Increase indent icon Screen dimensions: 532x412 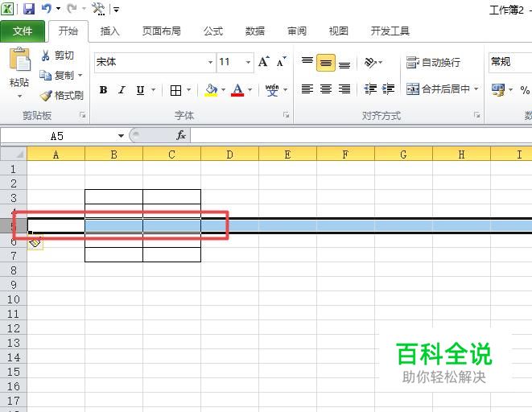[x=388, y=89]
